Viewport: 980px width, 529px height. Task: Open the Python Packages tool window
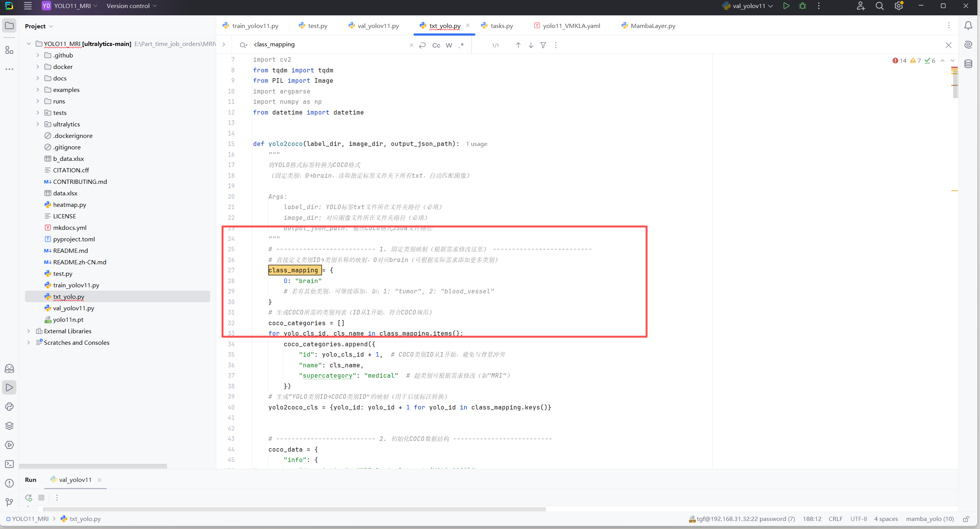pos(9,426)
